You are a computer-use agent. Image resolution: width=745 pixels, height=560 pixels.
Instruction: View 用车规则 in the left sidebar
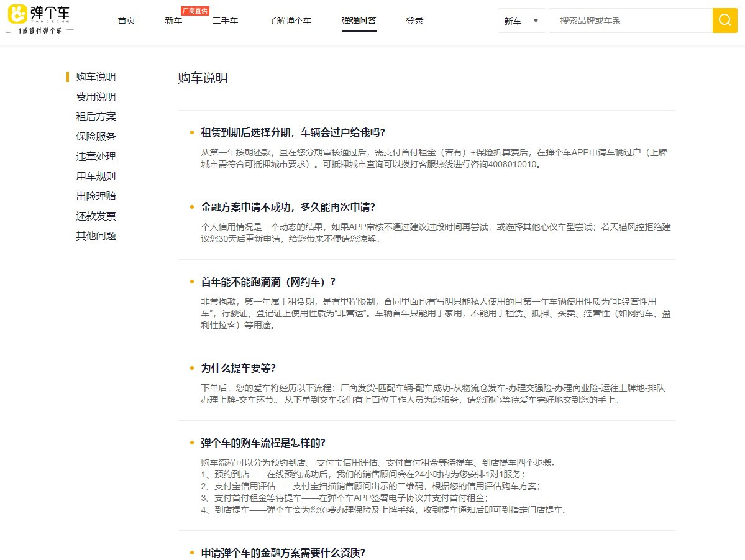pos(96,177)
